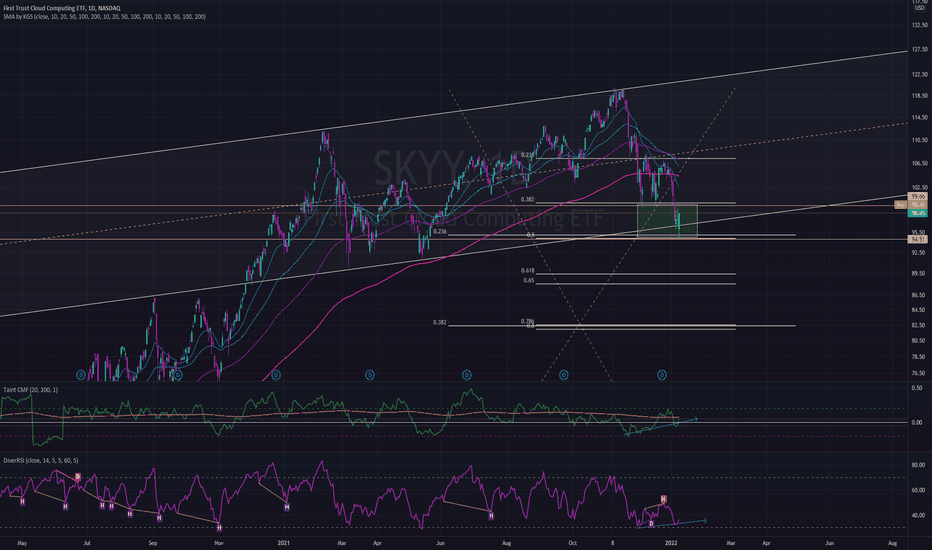
Task: Click the 127.50 price axis label
Action: [919, 50]
